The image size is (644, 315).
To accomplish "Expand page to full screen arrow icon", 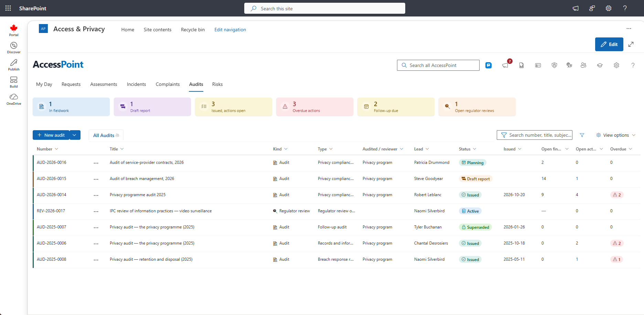I will pos(631,44).
